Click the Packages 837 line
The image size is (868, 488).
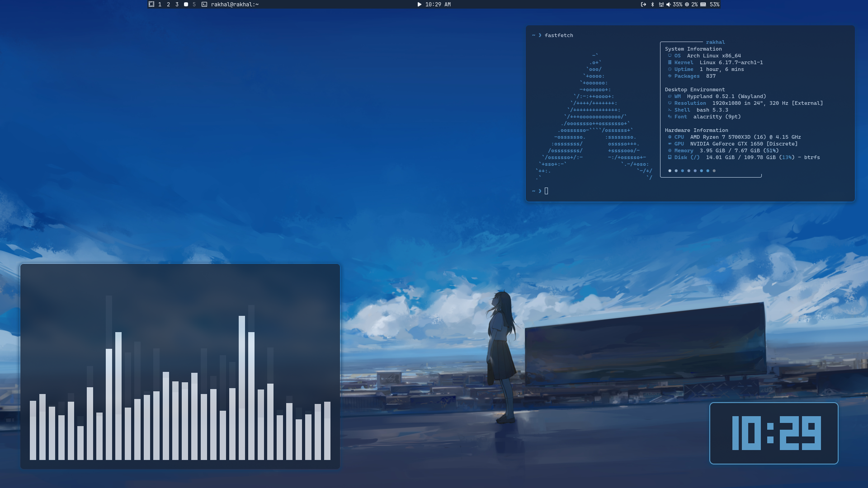(x=692, y=76)
